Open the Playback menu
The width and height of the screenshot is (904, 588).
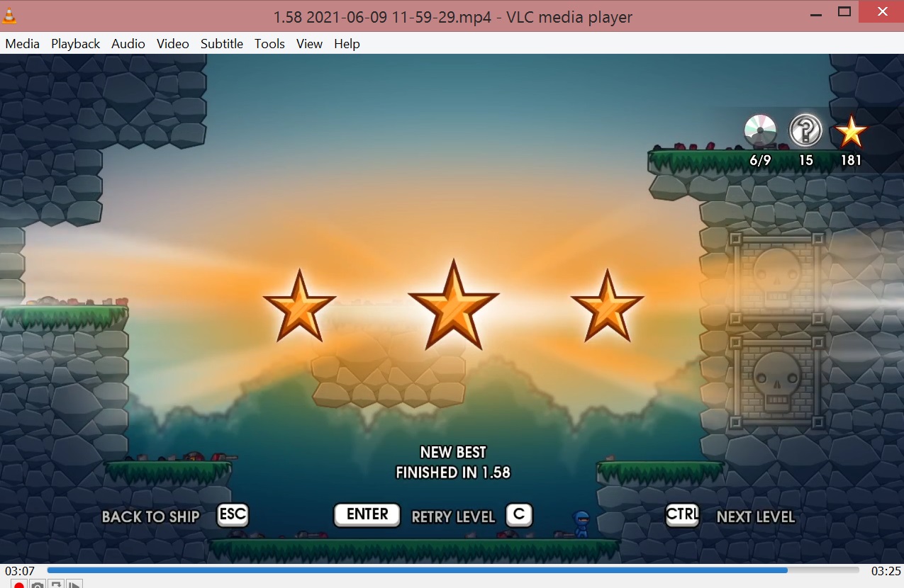click(76, 44)
